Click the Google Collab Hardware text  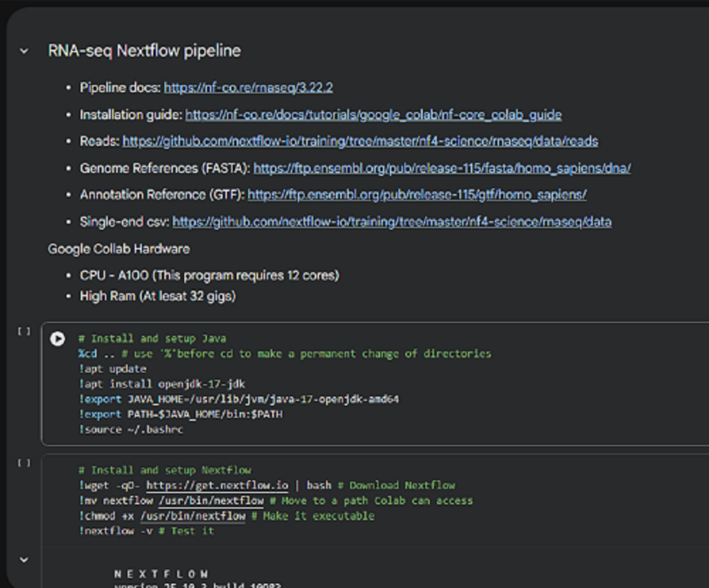click(119, 249)
